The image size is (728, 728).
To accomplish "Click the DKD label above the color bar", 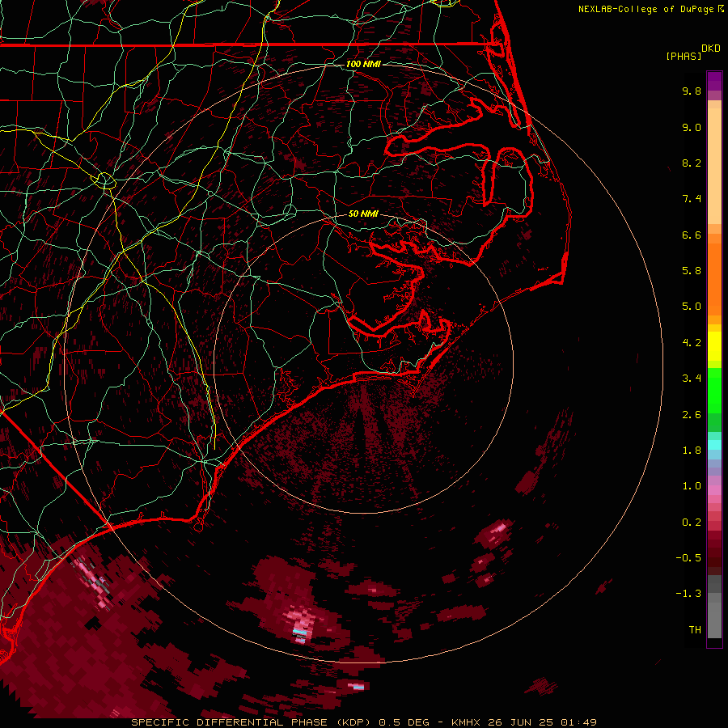I will point(711,48).
